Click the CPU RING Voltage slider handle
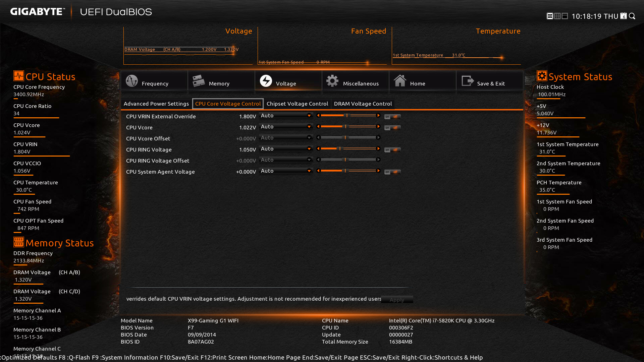The height and width of the screenshot is (362, 644). 339,149
